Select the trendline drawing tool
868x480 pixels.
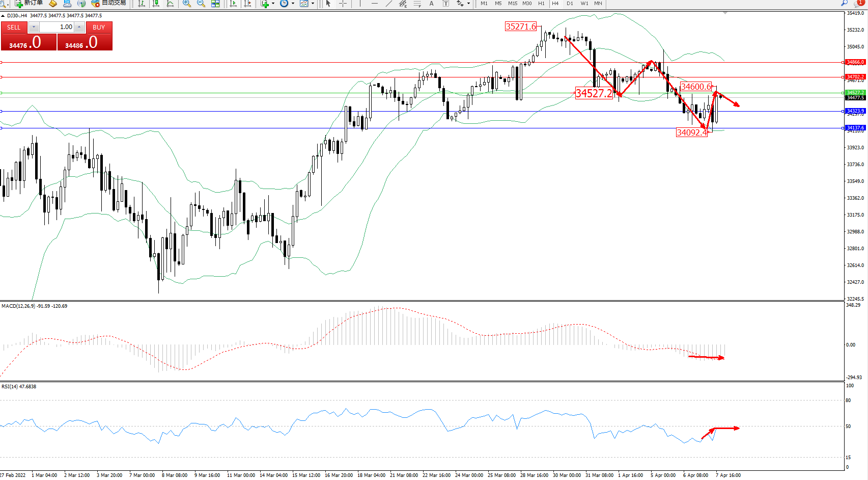click(x=389, y=4)
